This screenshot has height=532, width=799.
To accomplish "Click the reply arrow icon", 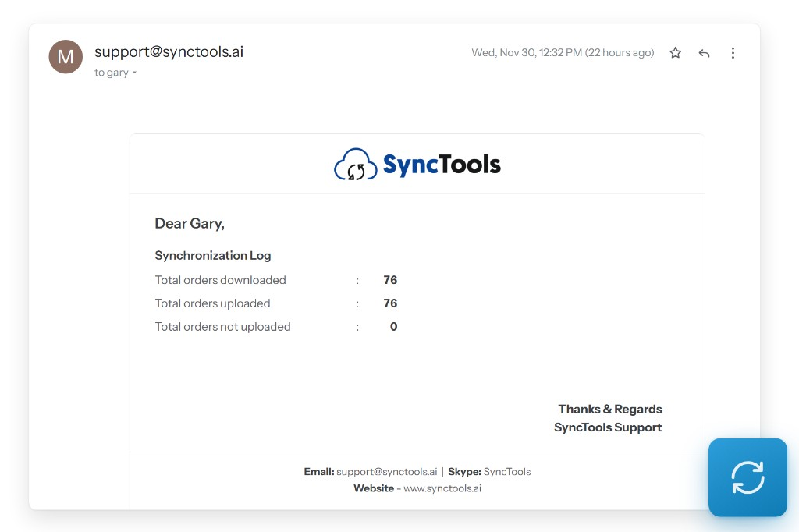I will [x=705, y=53].
